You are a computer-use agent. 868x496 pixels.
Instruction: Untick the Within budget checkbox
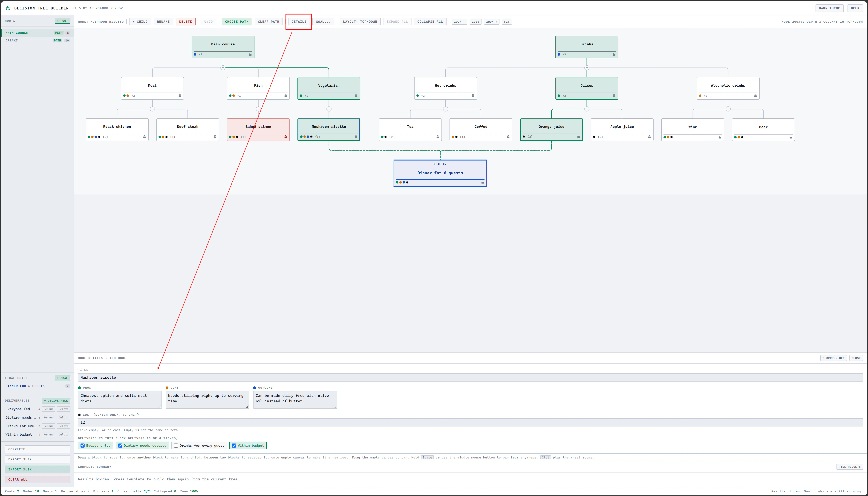(x=234, y=446)
